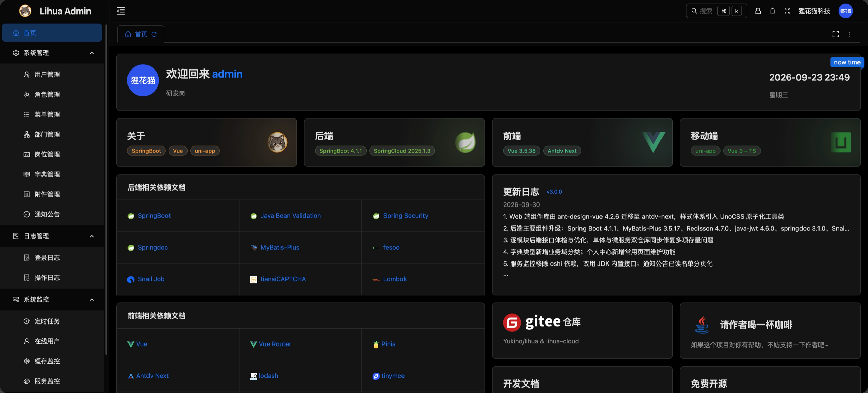Open the tinymce documentation link
The height and width of the screenshot is (393, 868).
tap(393, 376)
